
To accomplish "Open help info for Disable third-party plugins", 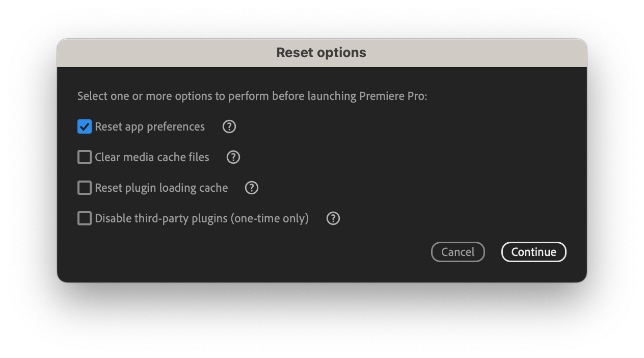I will (x=333, y=218).
